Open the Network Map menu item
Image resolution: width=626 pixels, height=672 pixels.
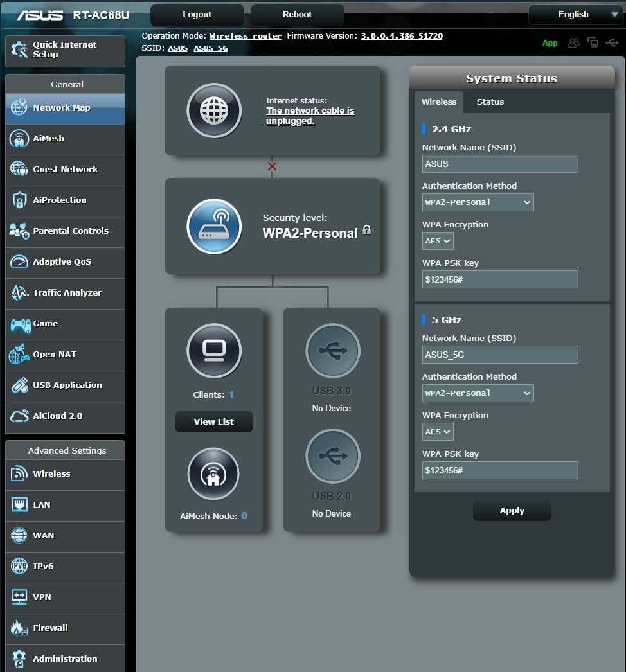coord(65,107)
